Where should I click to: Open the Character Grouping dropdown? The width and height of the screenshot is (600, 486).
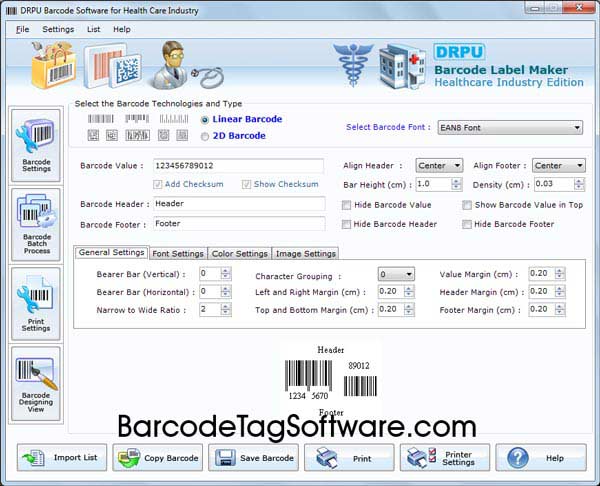point(396,274)
